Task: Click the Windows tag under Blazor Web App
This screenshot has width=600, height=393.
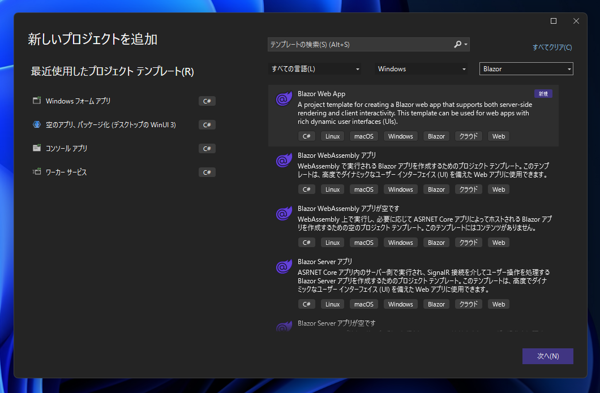Action: click(400, 136)
